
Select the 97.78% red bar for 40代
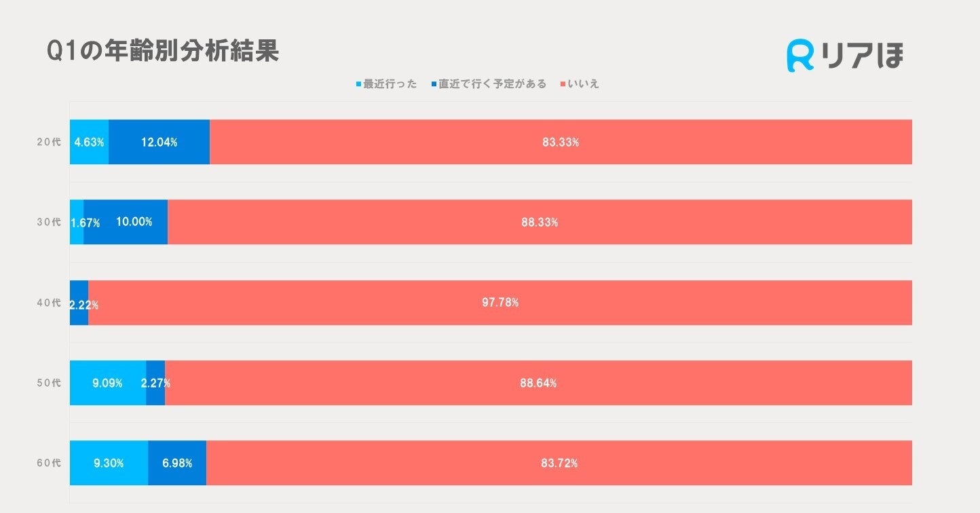pyautogui.click(x=500, y=303)
